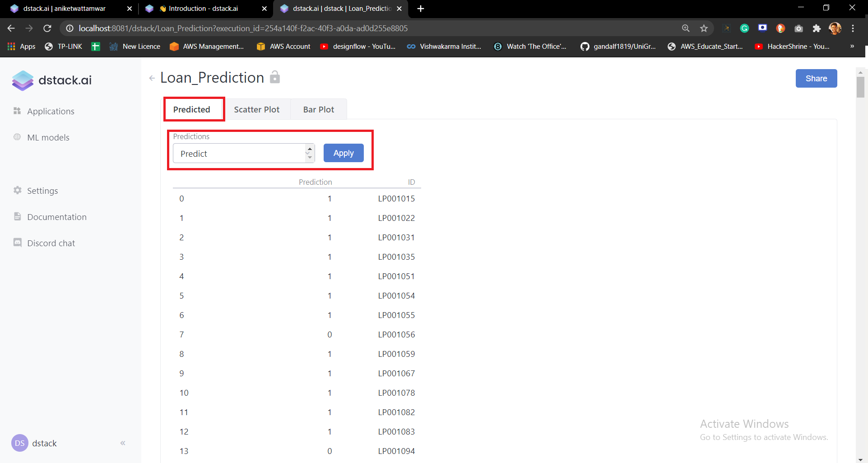Open the Chrome three-dot menu
Screen dimensions: 868x463
click(853, 28)
